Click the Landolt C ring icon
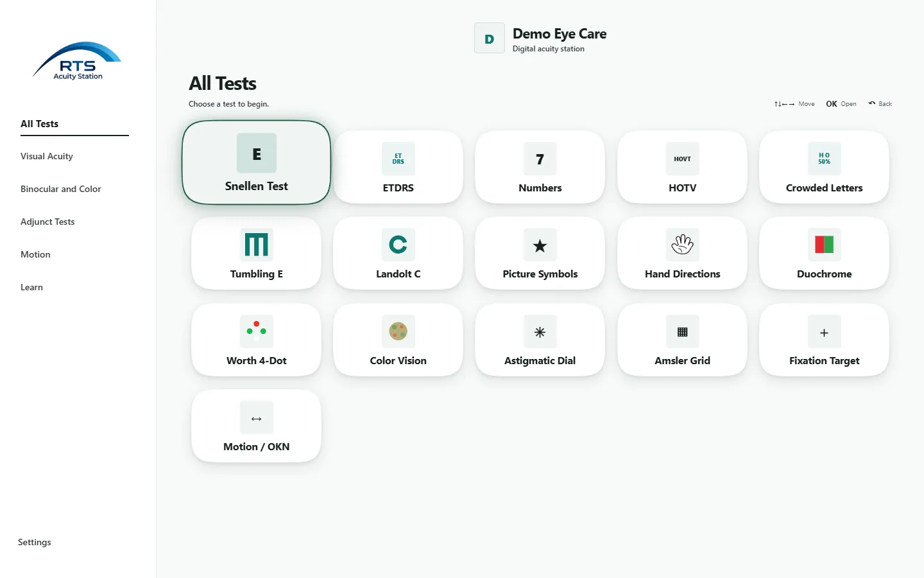This screenshot has width=924, height=578. pos(398,245)
